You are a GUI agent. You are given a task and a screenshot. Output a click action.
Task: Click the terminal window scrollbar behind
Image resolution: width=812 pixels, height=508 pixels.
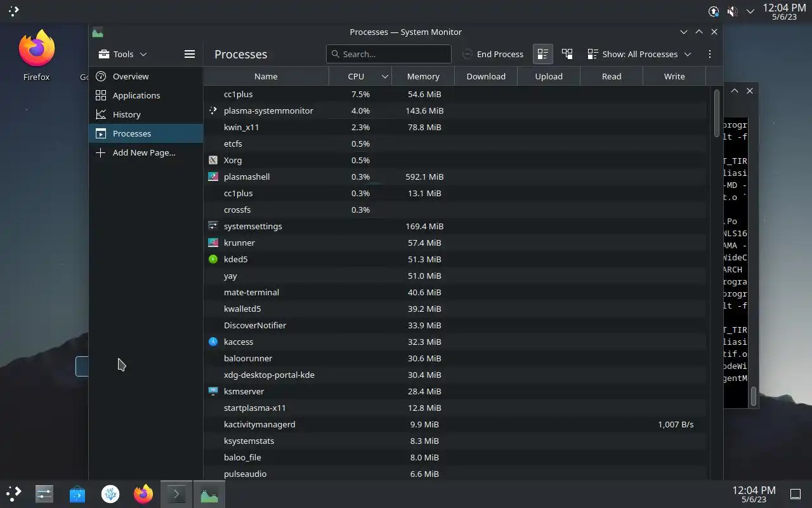(x=753, y=396)
